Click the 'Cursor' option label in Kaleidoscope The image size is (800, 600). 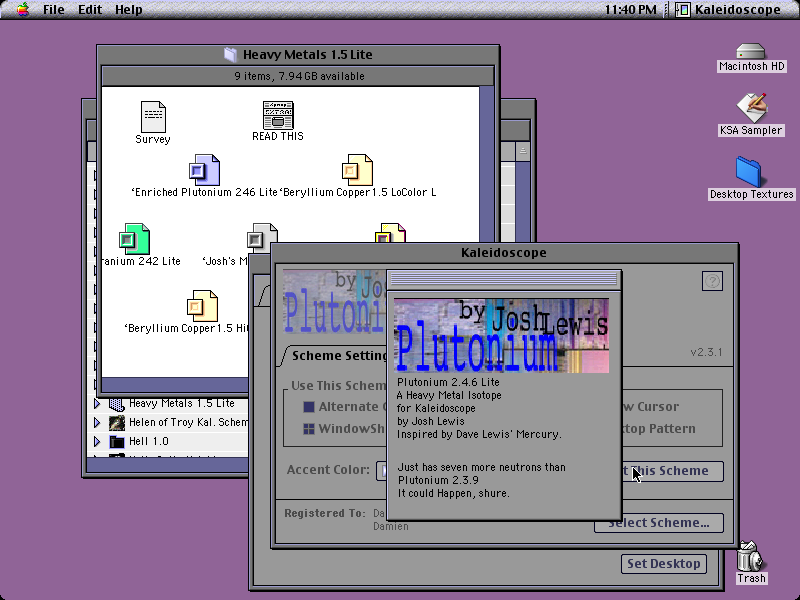(658, 407)
